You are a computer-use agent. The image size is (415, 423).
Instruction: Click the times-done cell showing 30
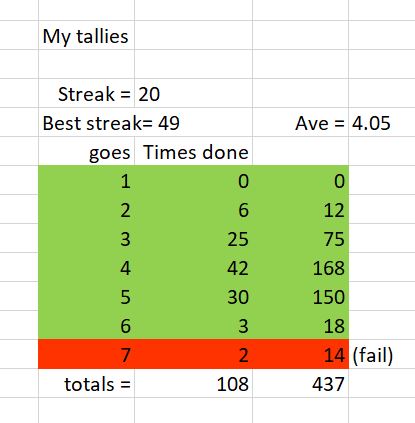click(193, 296)
